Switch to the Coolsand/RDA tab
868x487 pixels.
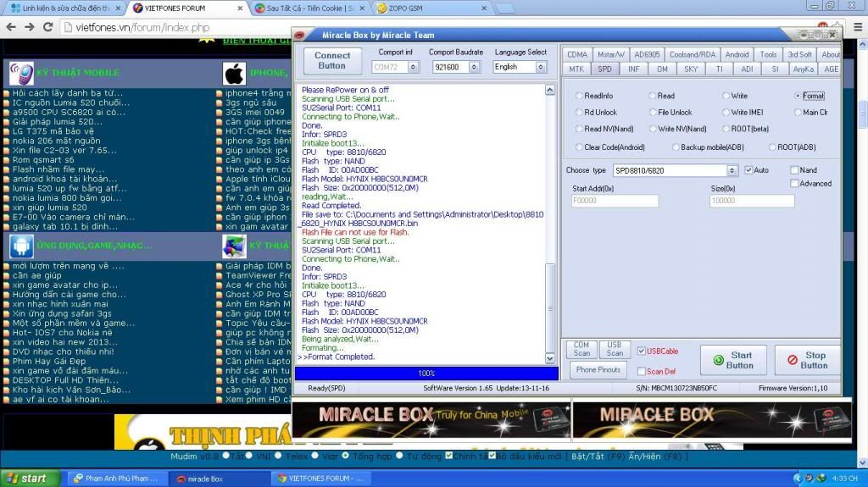(x=692, y=54)
